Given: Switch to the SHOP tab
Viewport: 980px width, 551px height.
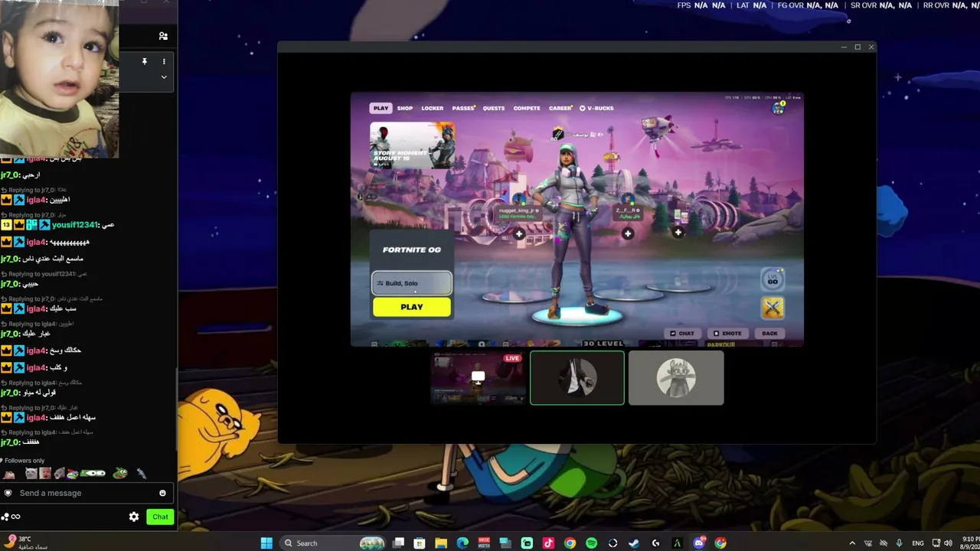Looking at the screenshot, I should pyautogui.click(x=405, y=108).
